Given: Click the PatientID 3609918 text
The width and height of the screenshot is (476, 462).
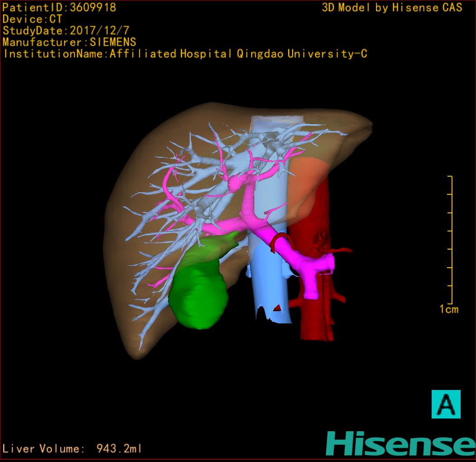Looking at the screenshot, I should (59, 8).
